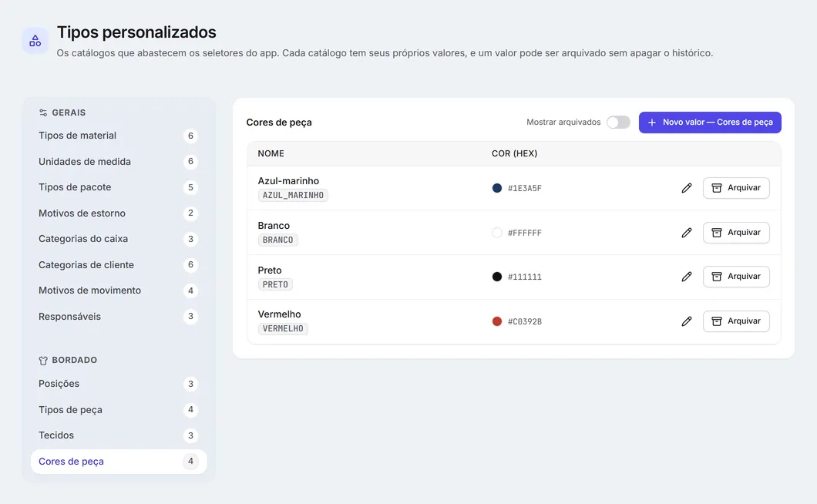This screenshot has width=817, height=504.
Task: Click the black #111111 color swatch
Action: point(497,277)
